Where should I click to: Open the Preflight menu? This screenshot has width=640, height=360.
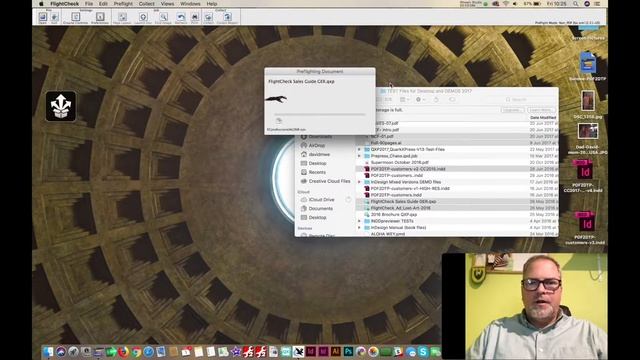(123, 4)
